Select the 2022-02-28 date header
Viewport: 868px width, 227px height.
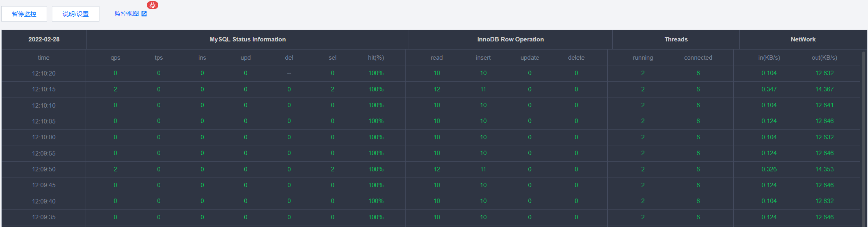click(44, 39)
